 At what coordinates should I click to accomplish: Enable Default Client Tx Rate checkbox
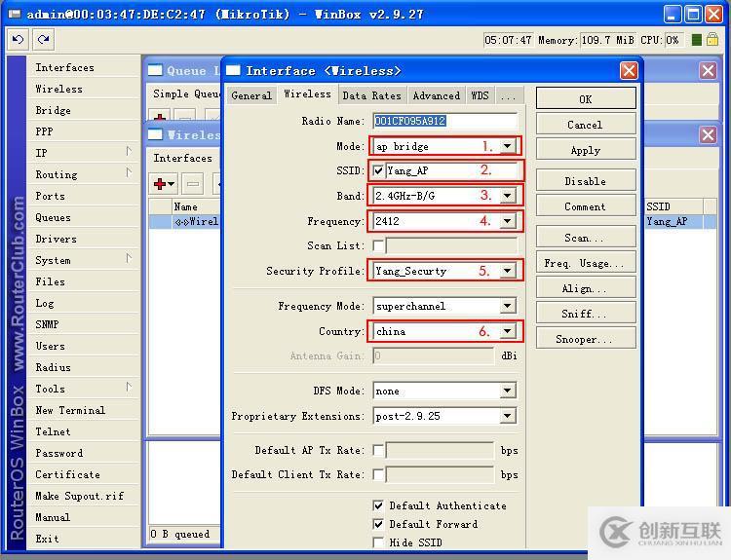coord(378,474)
